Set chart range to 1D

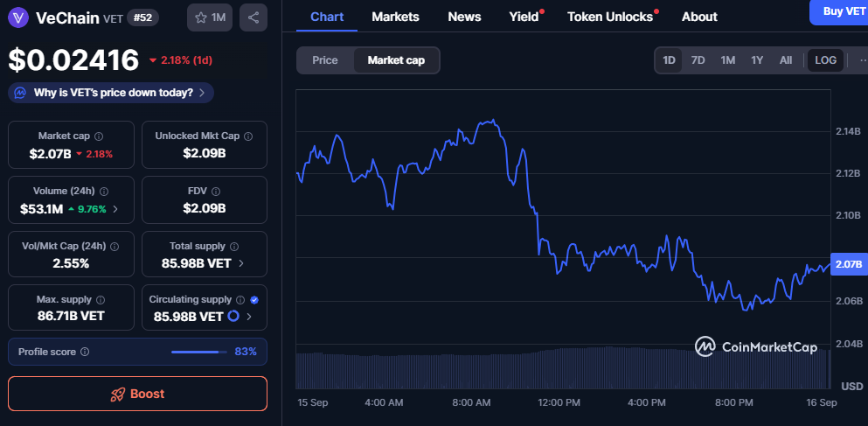(x=670, y=60)
